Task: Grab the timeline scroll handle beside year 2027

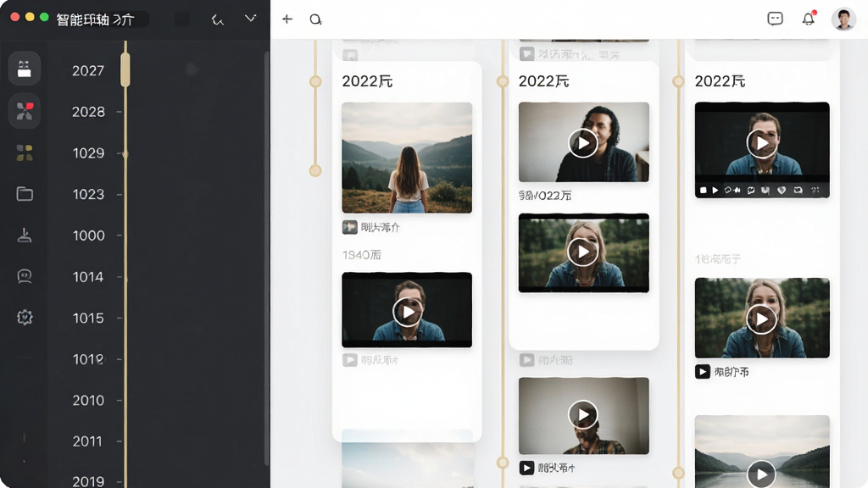Action: pyautogui.click(x=125, y=69)
